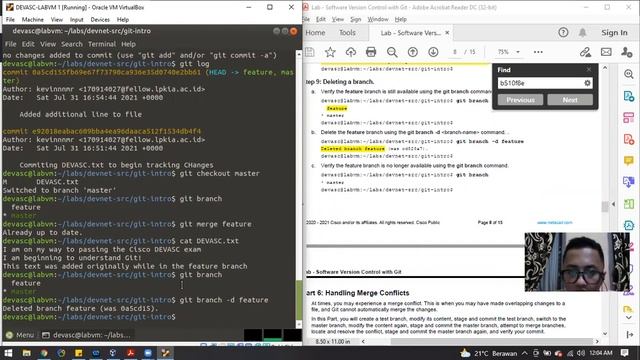Click the PDF vertical scrollbar thumb

coord(604,207)
